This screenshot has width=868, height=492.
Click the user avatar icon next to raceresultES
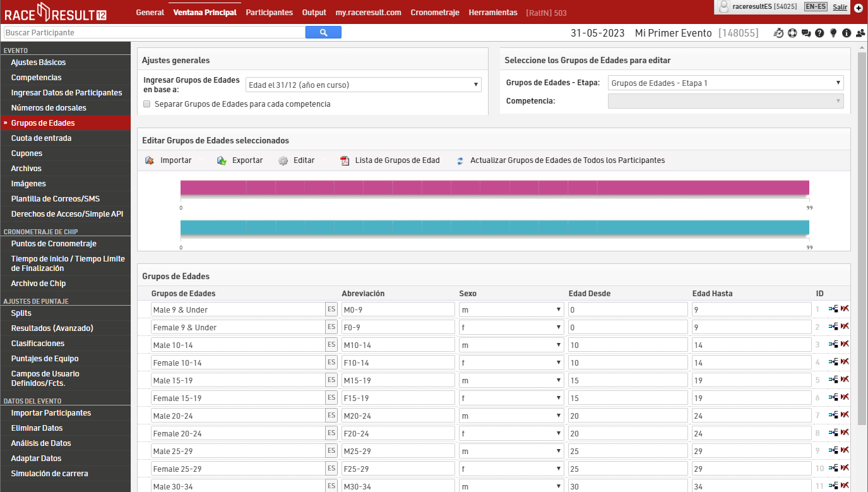(x=724, y=6)
